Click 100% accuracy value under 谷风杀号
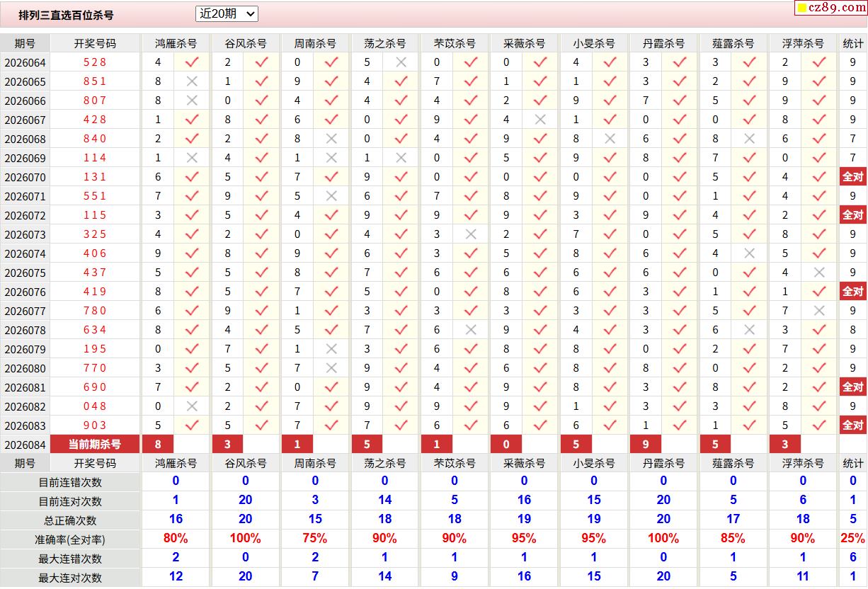The image size is (868, 589). click(x=245, y=539)
